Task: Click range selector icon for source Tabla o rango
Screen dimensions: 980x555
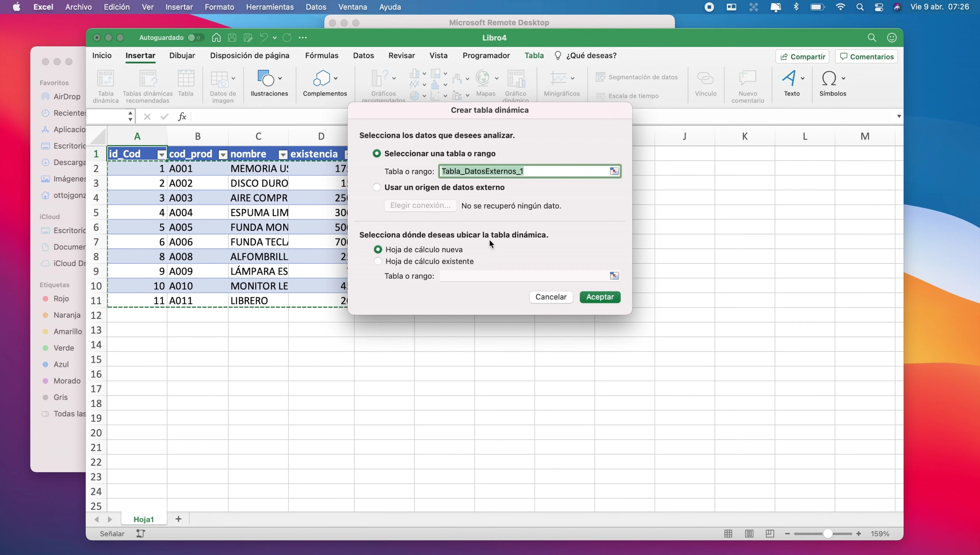Action: point(614,171)
